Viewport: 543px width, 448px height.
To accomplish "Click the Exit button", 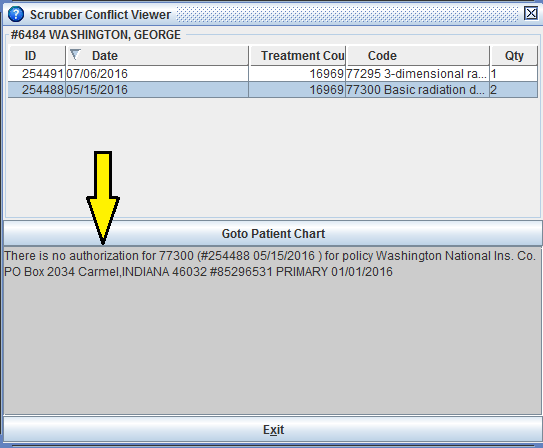I will point(273,430).
